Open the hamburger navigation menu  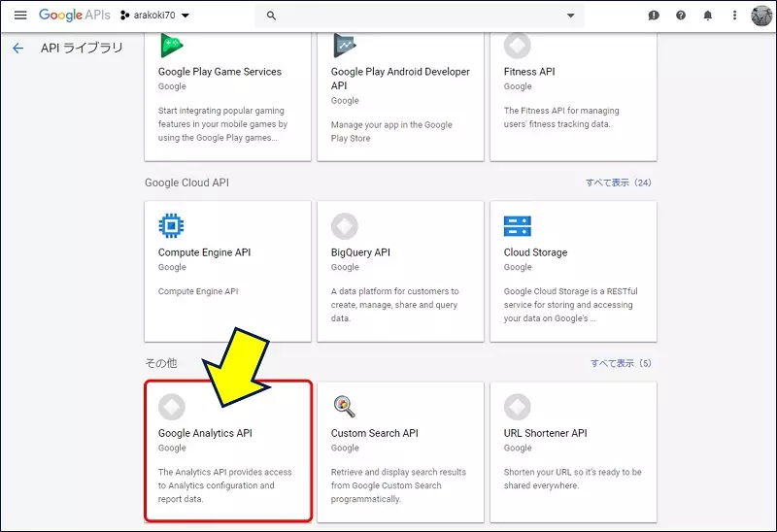[x=20, y=16]
